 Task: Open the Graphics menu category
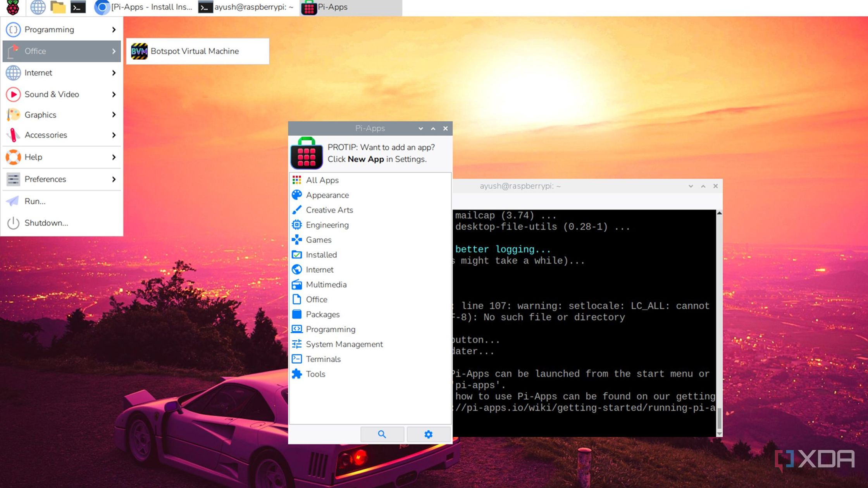(62, 115)
